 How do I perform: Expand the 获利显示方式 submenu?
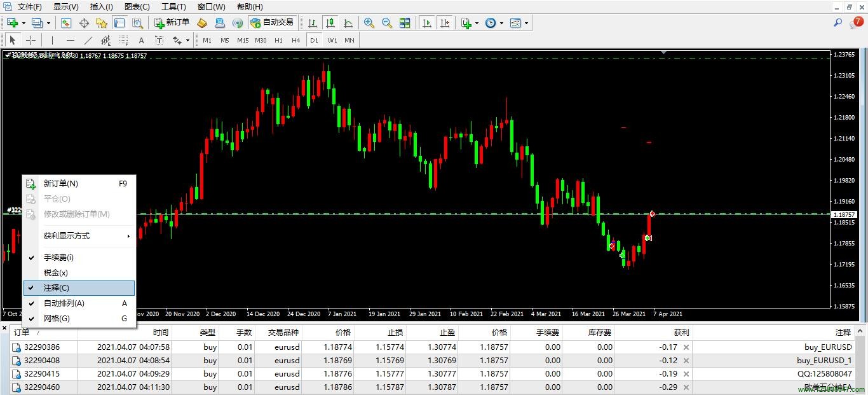coord(79,236)
